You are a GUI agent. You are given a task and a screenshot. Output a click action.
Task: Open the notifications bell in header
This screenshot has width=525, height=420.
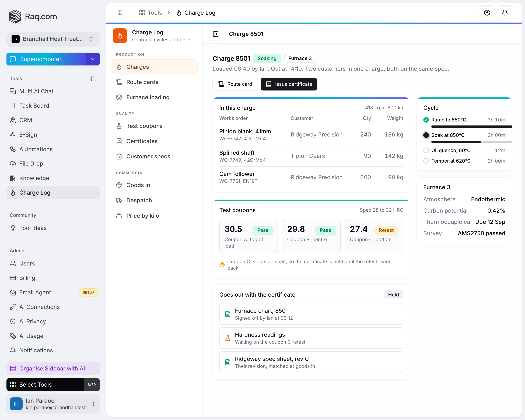tap(505, 13)
